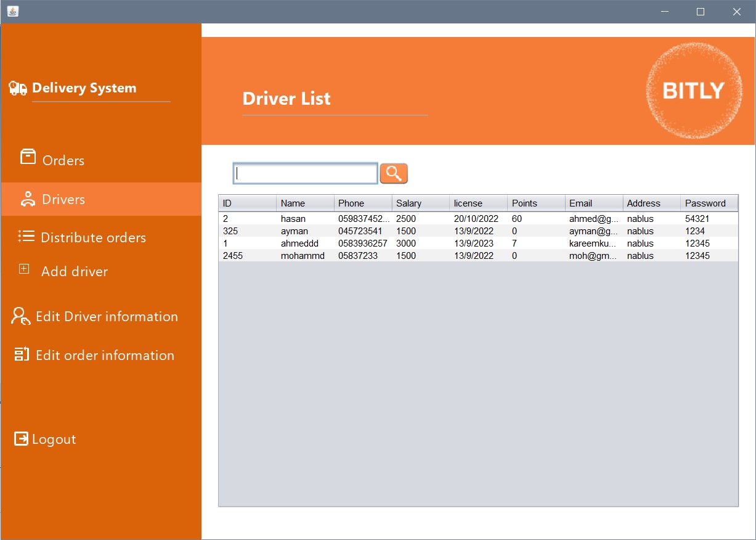Click the magnifier search button
Image resolution: width=756 pixels, height=540 pixels.
[x=394, y=174]
